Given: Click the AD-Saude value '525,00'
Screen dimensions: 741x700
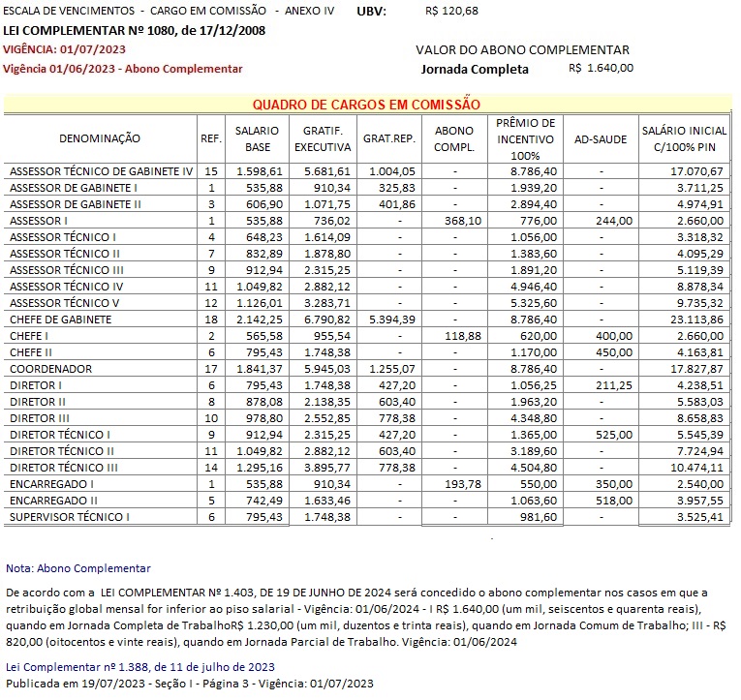Looking at the screenshot, I should coord(614,435).
